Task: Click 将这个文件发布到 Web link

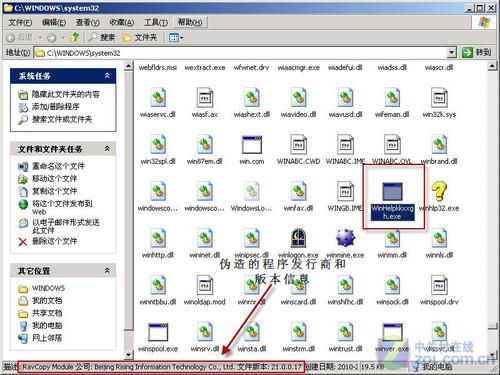Action: [62, 207]
